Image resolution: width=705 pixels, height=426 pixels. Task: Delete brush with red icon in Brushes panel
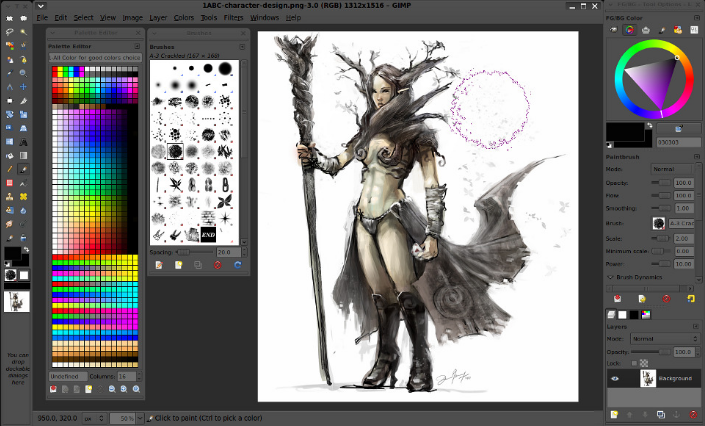tap(218, 265)
